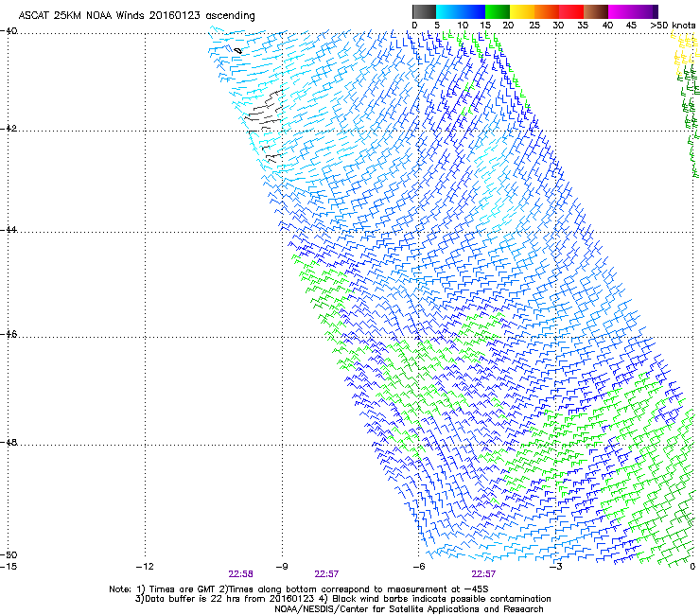The height and width of the screenshot is (615, 700).
Task: Click the longitude label 0
Action: [692, 567]
